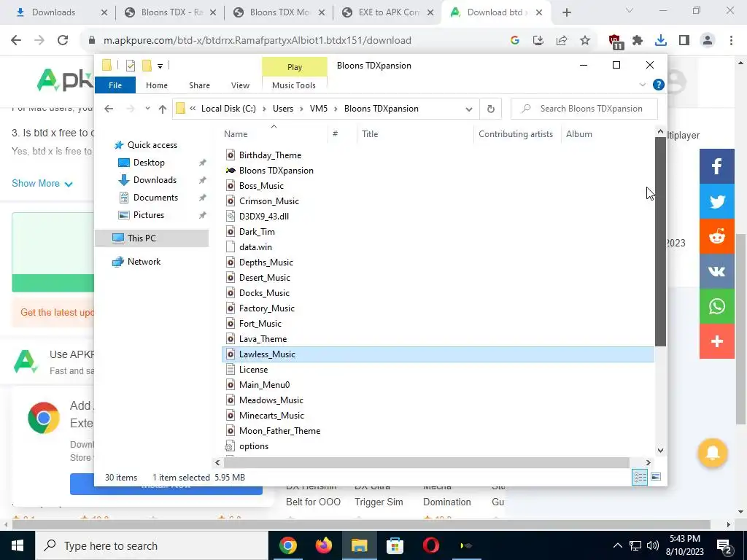Select the Moon_Father_Theme file
Screen dimensions: 747x560
tap(279, 431)
